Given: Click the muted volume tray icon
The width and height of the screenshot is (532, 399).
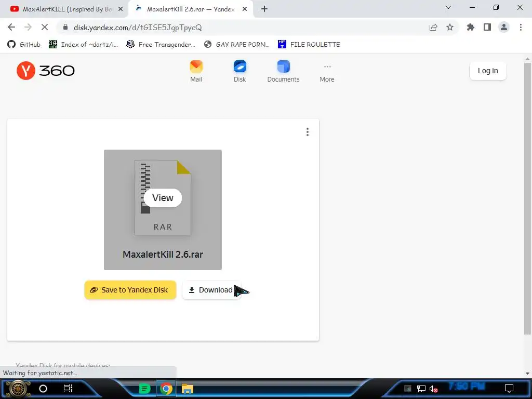Looking at the screenshot, I should point(433,389).
